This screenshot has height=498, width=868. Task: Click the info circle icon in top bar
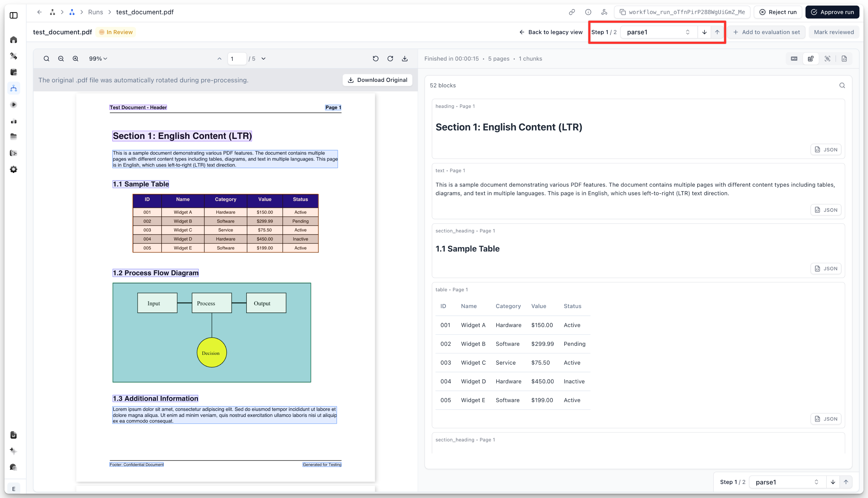(x=588, y=12)
